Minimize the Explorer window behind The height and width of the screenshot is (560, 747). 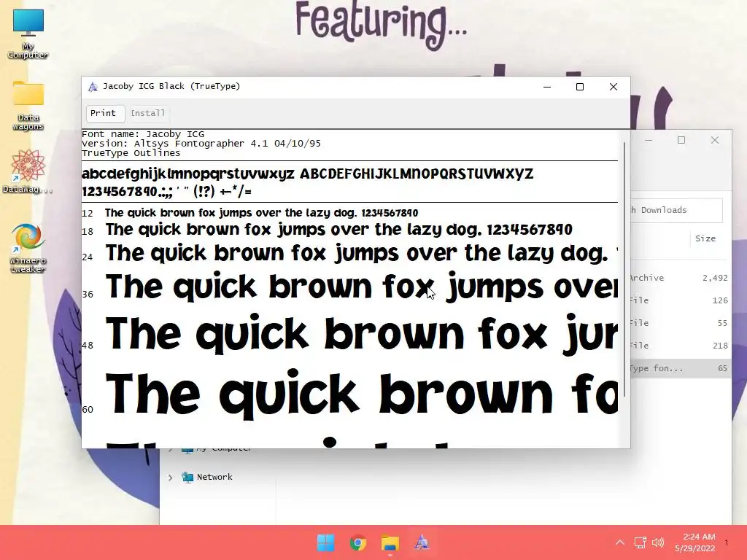(x=649, y=140)
